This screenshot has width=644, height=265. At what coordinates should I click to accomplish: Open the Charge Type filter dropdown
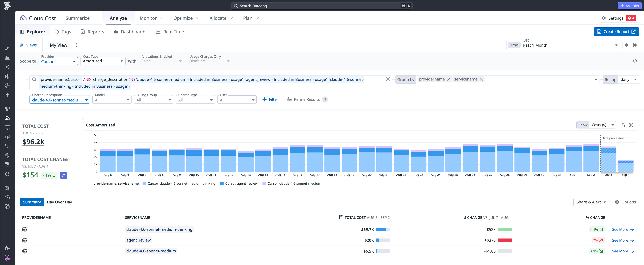195,100
